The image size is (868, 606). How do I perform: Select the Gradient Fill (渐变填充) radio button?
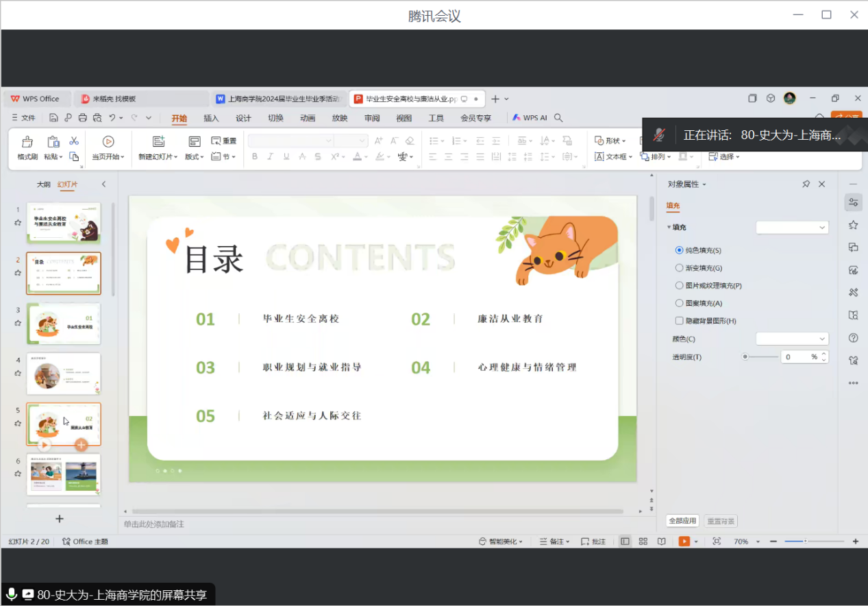(x=680, y=268)
